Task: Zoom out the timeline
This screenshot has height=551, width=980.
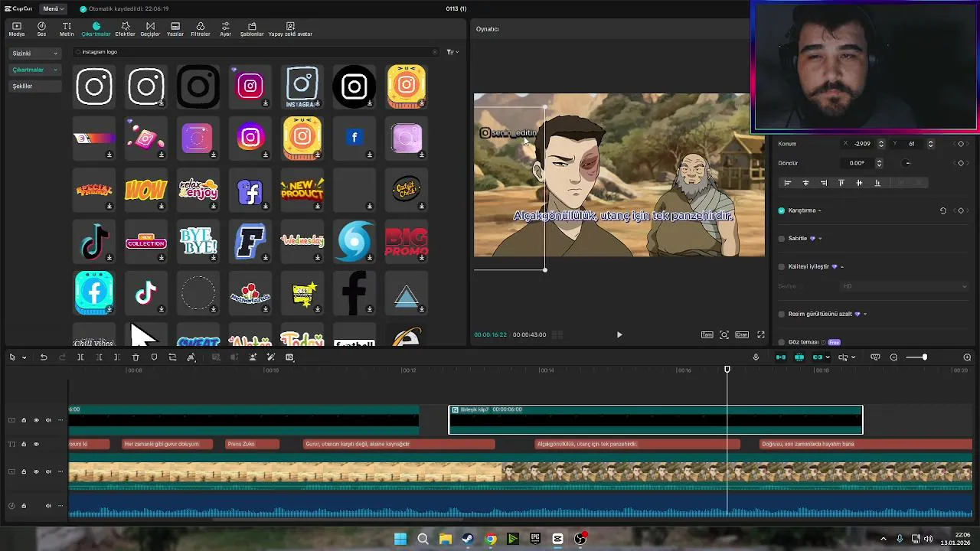Action: point(893,357)
